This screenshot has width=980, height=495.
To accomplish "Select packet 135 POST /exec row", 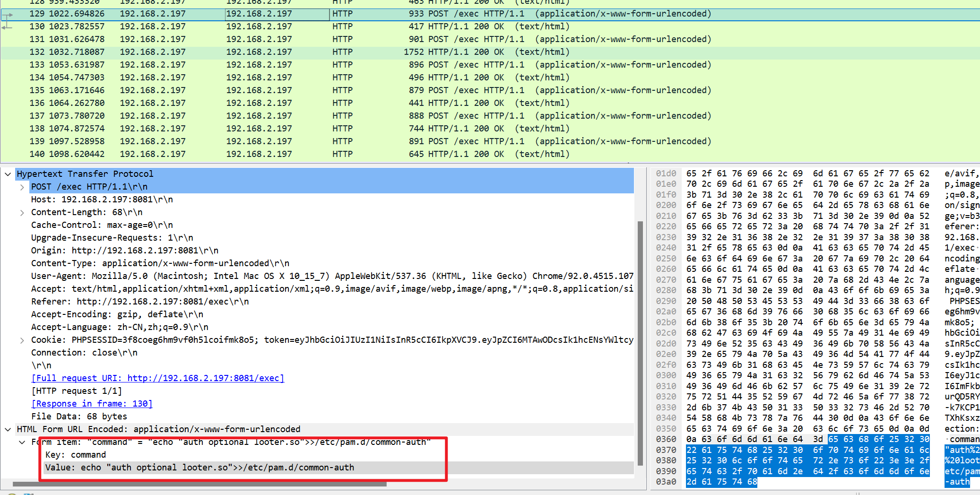I will pyautogui.click(x=490, y=90).
